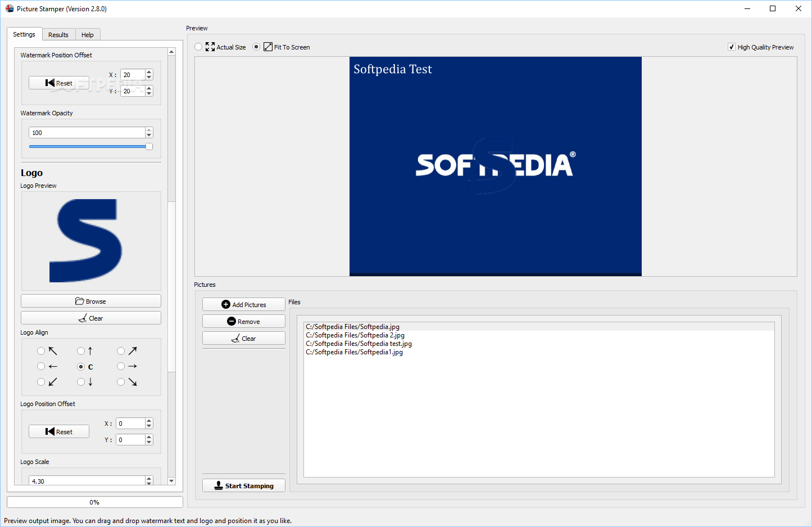Click the Watermark Opacity input field

coord(87,133)
